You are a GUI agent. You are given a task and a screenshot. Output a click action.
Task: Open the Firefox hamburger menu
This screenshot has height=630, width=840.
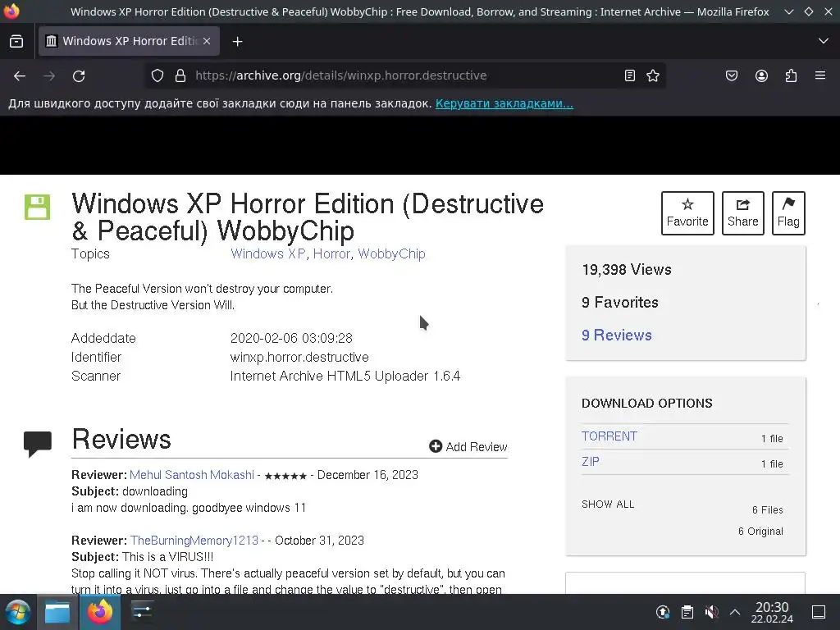820,75
